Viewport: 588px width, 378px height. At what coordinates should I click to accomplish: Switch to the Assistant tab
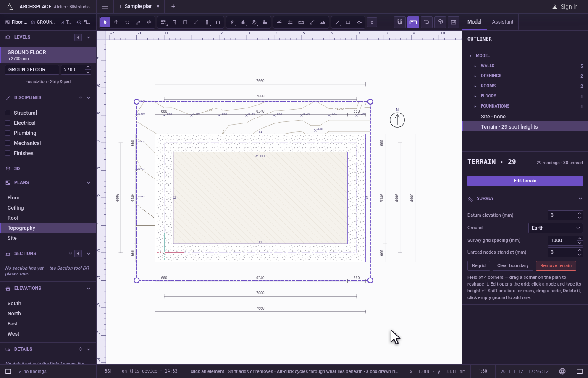click(503, 22)
